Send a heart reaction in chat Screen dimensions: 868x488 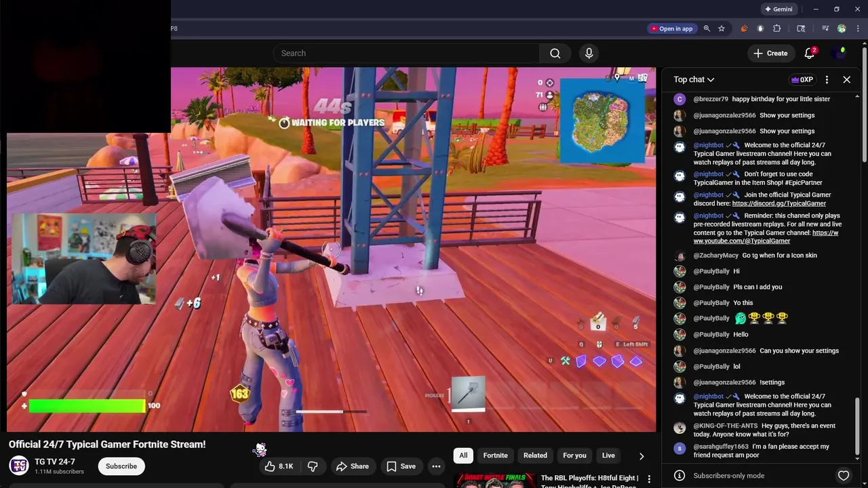pyautogui.click(x=844, y=476)
